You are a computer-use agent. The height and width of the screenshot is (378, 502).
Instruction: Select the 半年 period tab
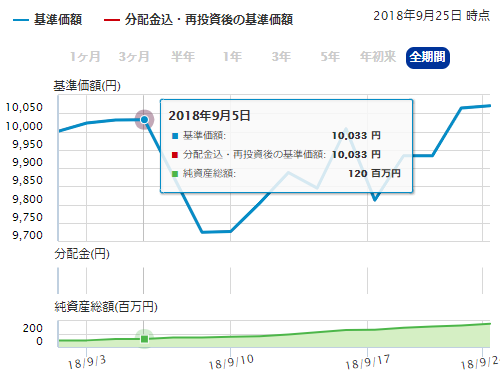pos(183,57)
